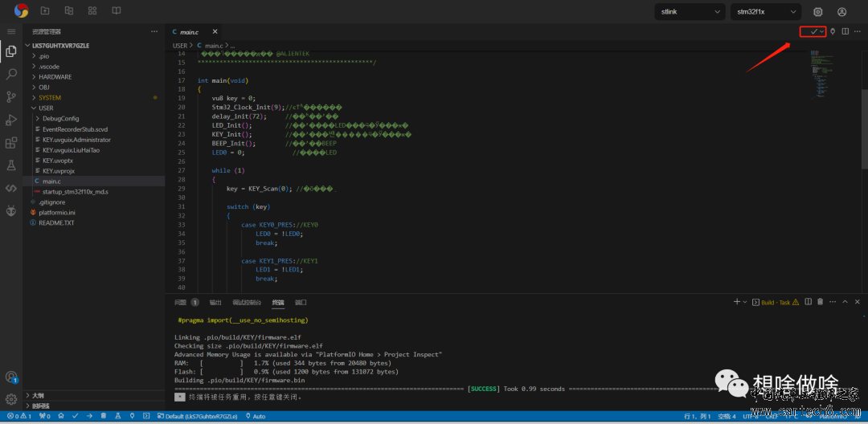
Task: Collapse the LKS7GUHTXVR7GZLE workspace root
Action: 93,45
